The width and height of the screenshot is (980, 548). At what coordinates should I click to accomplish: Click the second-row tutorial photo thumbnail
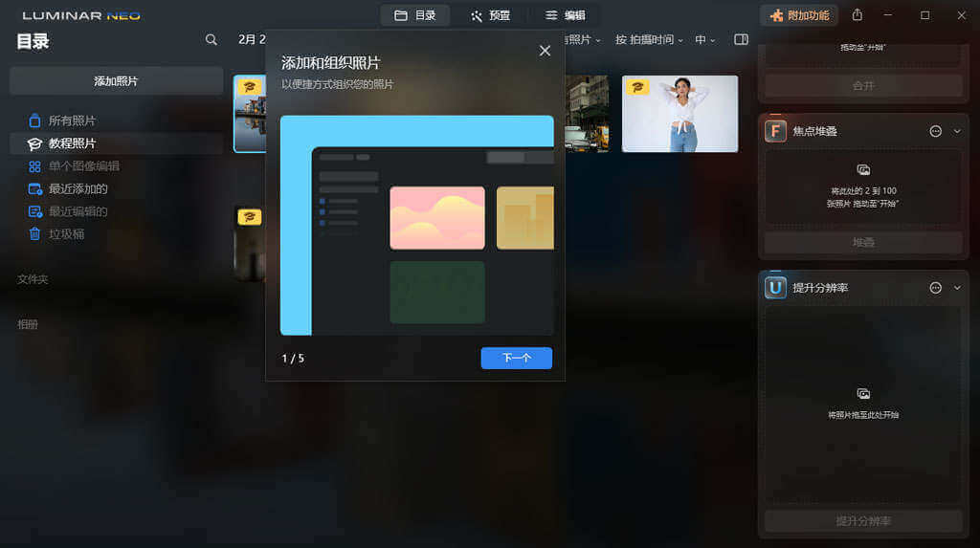coord(250,244)
